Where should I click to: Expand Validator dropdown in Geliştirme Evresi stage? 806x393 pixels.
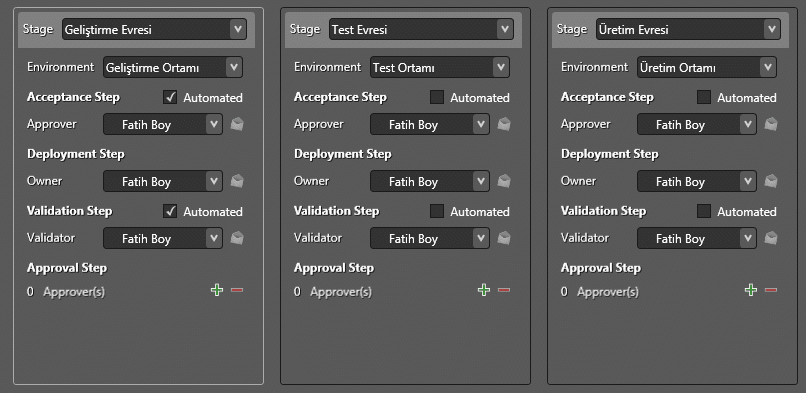[x=163, y=238]
